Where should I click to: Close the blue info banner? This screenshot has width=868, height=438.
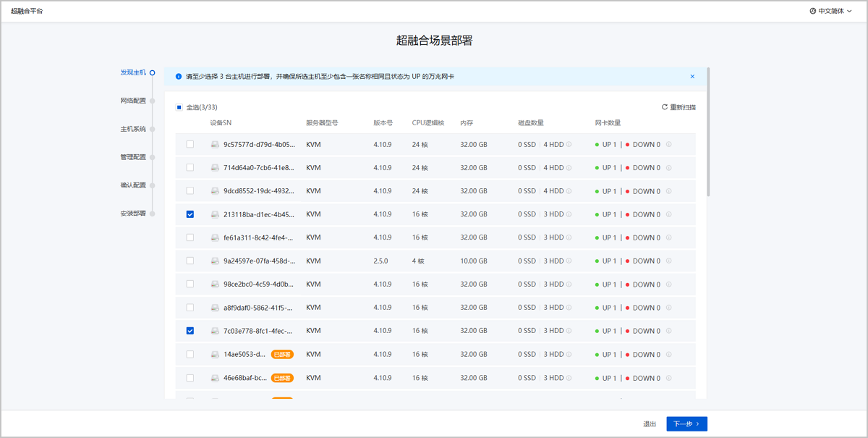tap(692, 76)
